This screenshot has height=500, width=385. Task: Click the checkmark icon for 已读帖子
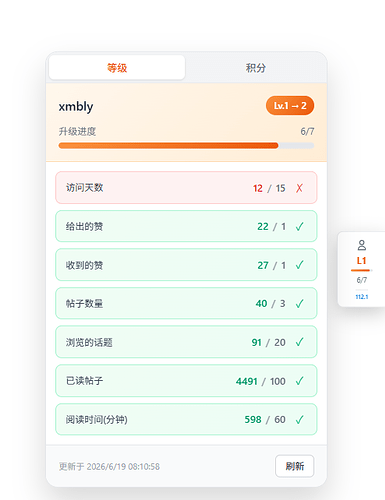299,381
